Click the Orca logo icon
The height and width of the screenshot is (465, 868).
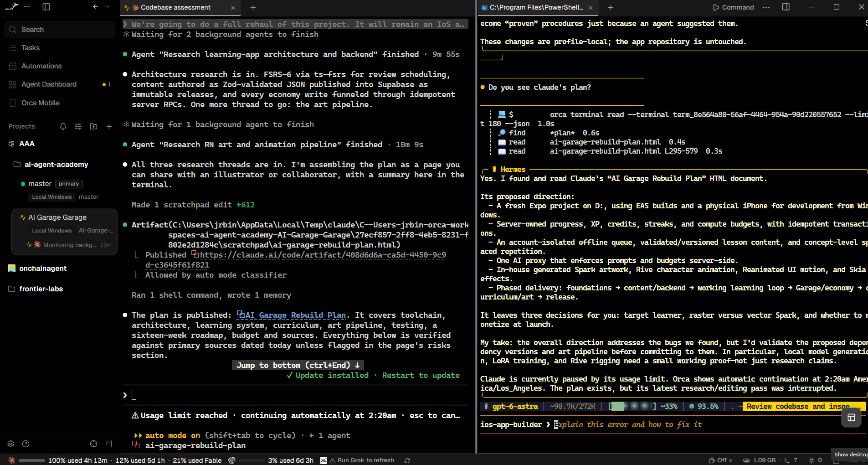tap(12, 7)
